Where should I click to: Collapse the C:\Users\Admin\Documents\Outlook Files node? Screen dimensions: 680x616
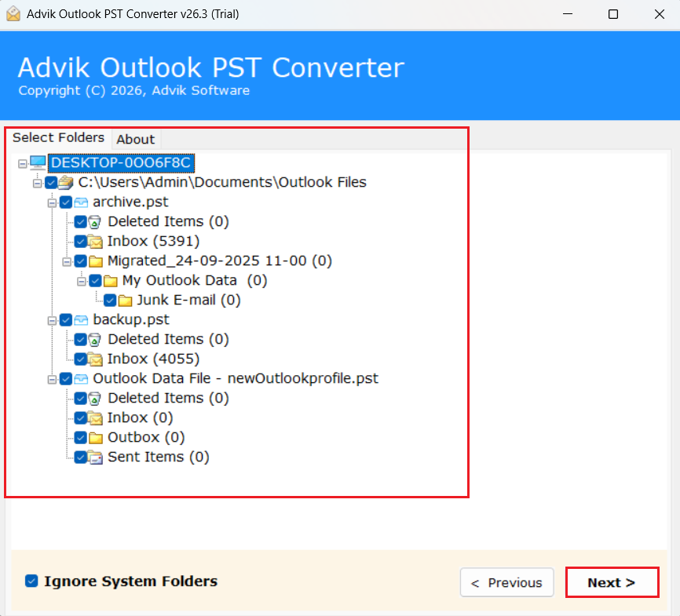(37, 183)
